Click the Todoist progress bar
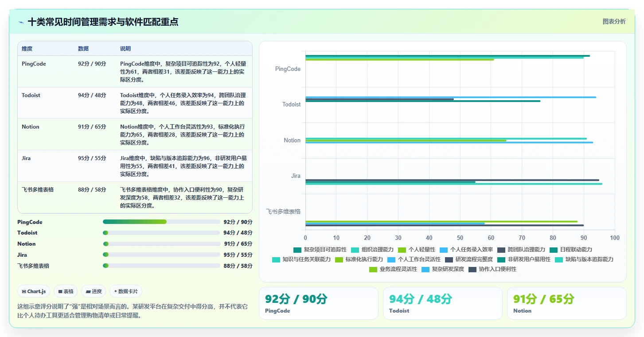The image size is (644, 337). click(161, 233)
